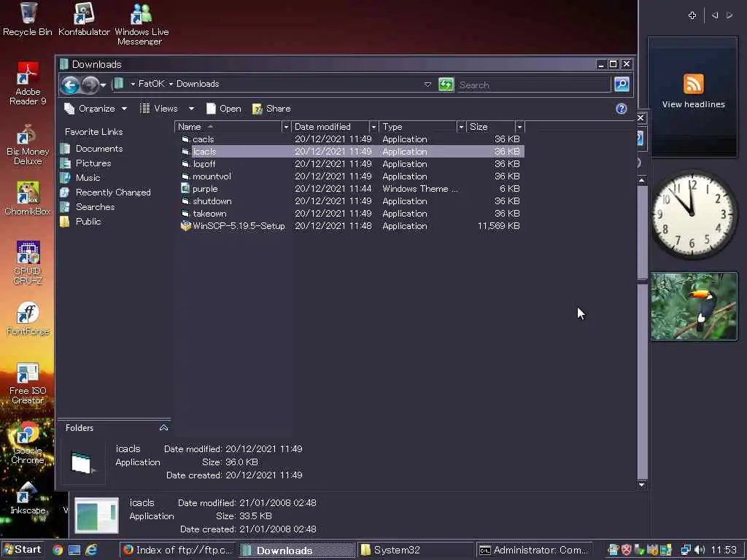Go back with the Back arrow button
This screenshot has height=560, width=747.
point(70,85)
